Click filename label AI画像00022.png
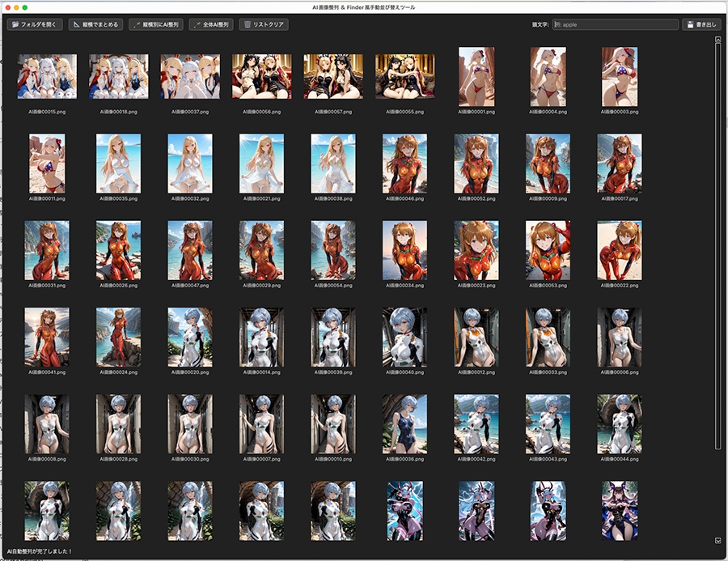The height and width of the screenshot is (561, 728). [x=620, y=286]
